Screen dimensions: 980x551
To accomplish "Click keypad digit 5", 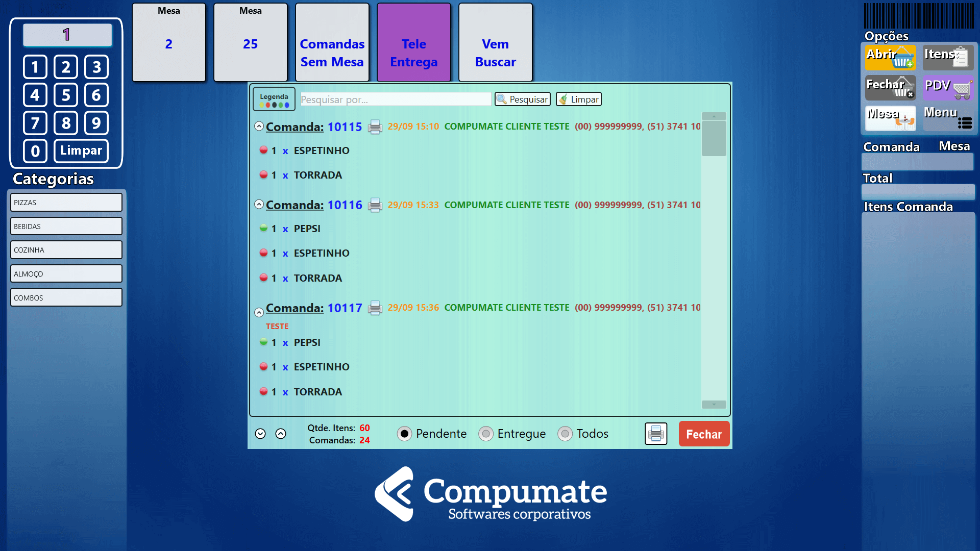I will (x=66, y=95).
